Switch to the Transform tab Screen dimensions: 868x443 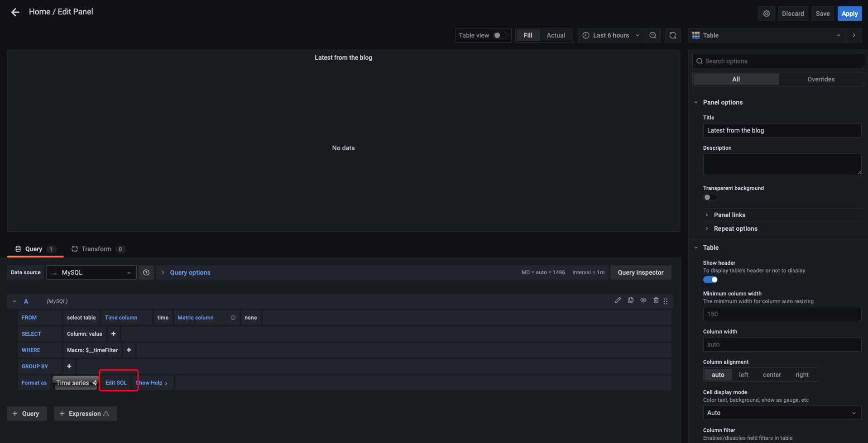tap(96, 248)
